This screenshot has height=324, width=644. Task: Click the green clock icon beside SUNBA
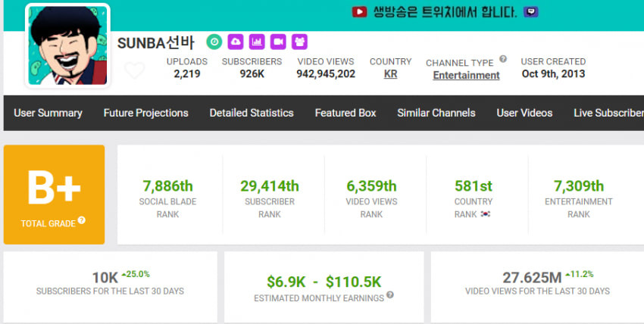point(214,42)
